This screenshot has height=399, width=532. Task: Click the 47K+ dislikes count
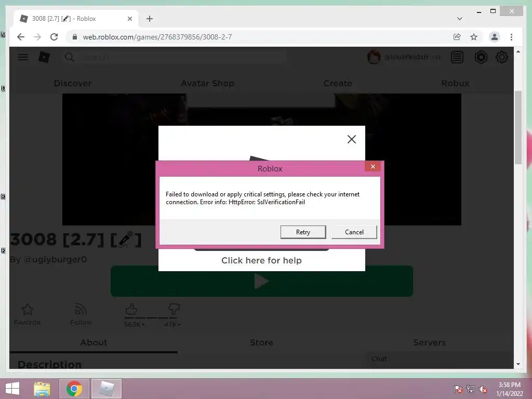172,324
